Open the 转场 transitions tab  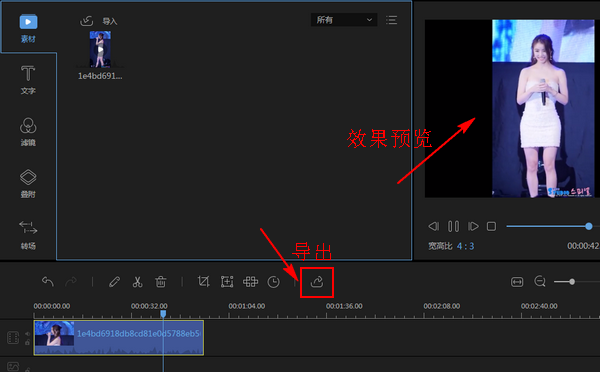click(x=28, y=235)
